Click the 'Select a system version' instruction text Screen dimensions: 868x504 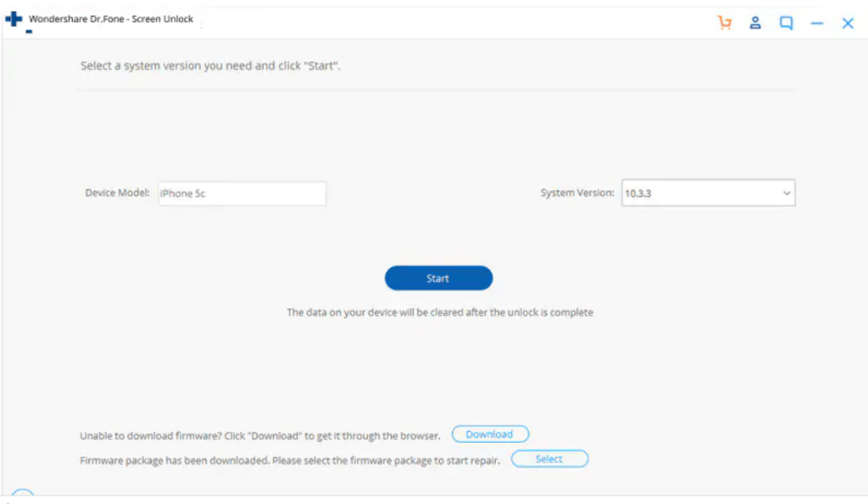[210, 65]
